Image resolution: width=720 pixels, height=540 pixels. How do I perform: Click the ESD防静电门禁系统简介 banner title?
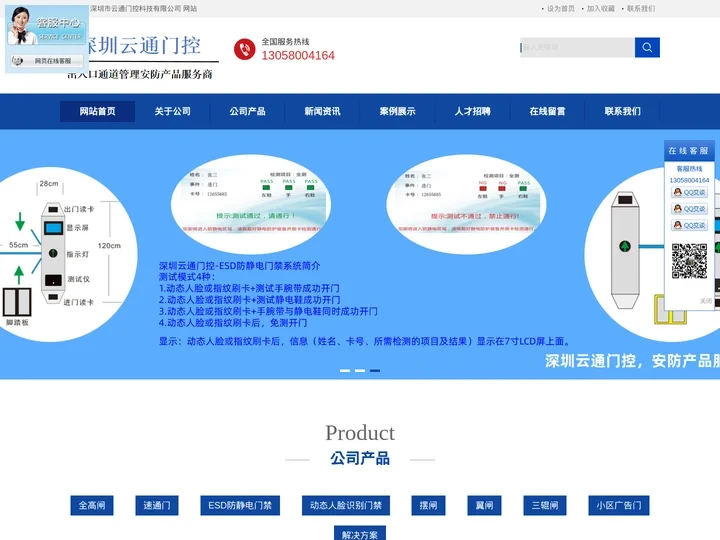click(239, 265)
